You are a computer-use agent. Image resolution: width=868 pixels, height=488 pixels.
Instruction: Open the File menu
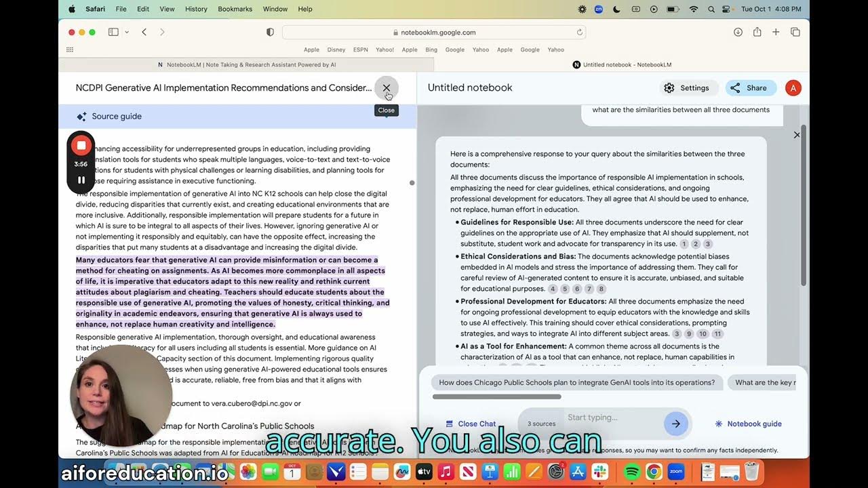(x=121, y=9)
